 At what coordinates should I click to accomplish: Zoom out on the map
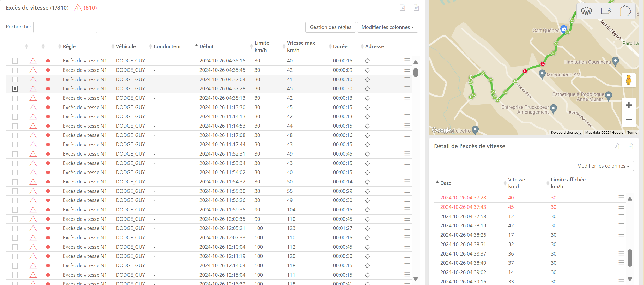629,120
